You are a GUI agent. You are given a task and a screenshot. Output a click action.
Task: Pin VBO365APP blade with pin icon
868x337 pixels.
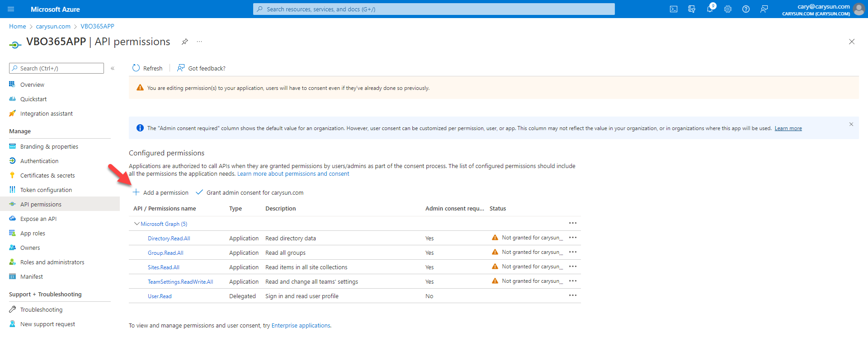pos(184,42)
